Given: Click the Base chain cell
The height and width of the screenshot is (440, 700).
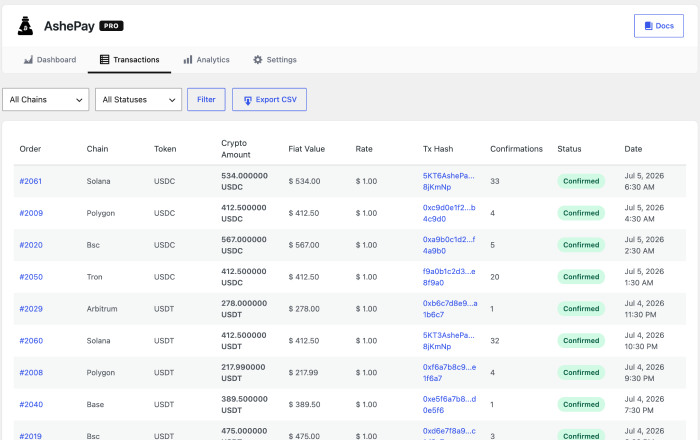Looking at the screenshot, I should pyautogui.click(x=95, y=405).
